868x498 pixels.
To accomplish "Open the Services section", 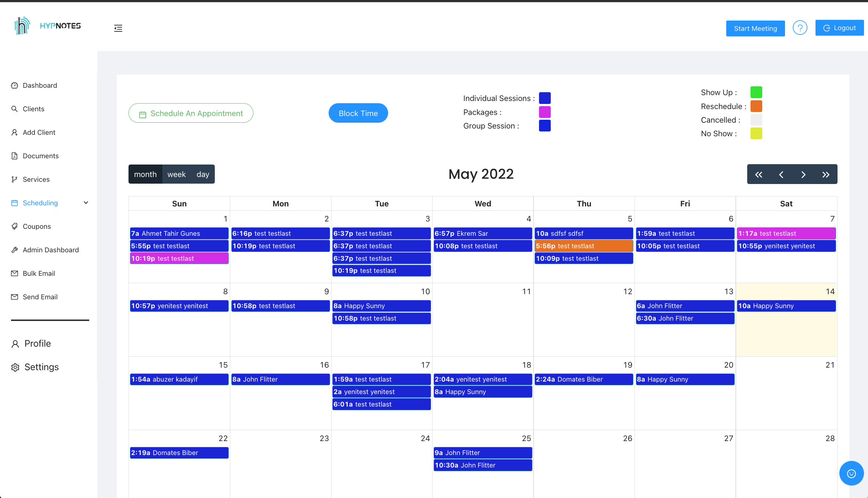I will [36, 179].
